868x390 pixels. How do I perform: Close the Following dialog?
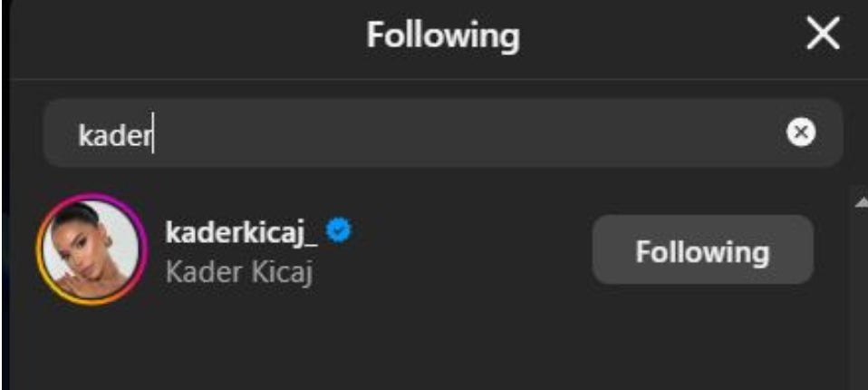tap(823, 36)
